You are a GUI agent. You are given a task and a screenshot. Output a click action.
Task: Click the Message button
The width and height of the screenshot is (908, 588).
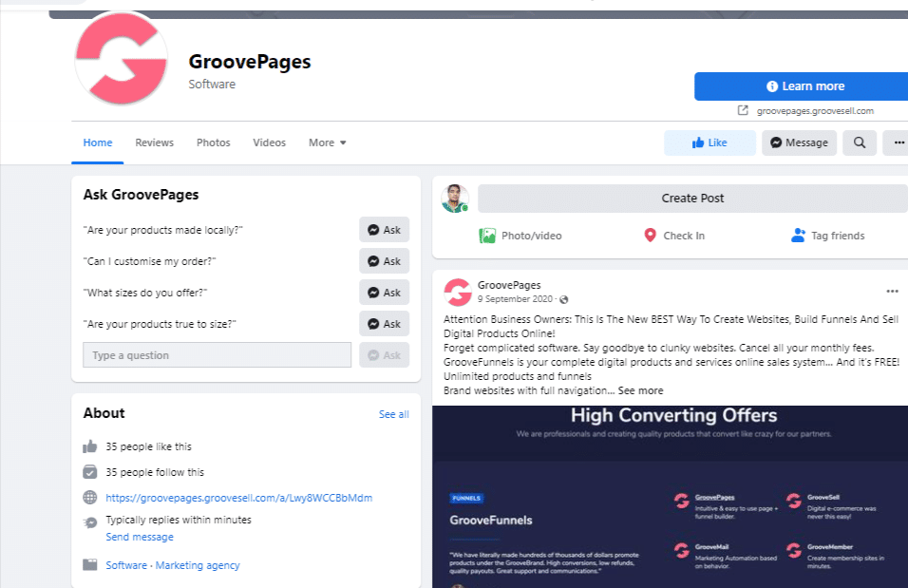pos(799,142)
